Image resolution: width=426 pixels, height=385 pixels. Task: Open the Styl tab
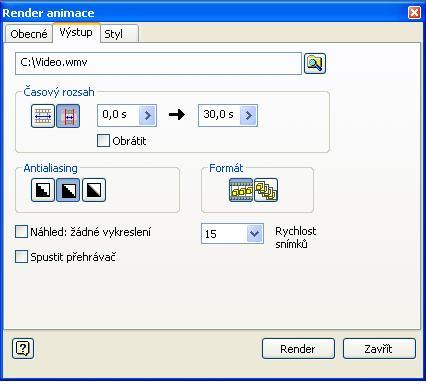(x=119, y=34)
